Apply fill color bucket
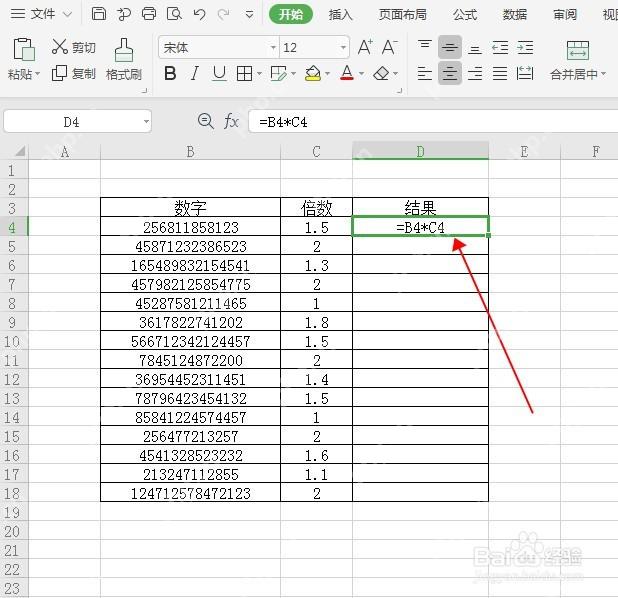 pos(313,73)
